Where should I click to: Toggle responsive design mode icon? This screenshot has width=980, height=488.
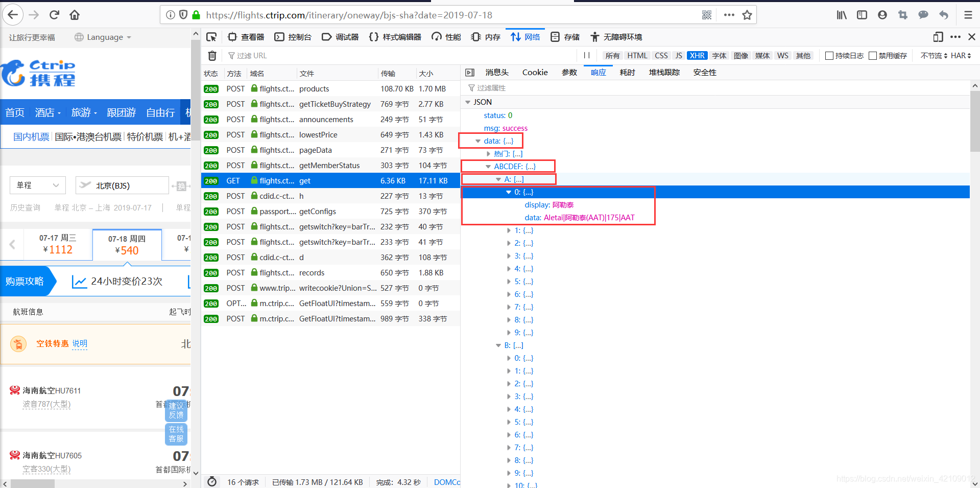pos(938,37)
